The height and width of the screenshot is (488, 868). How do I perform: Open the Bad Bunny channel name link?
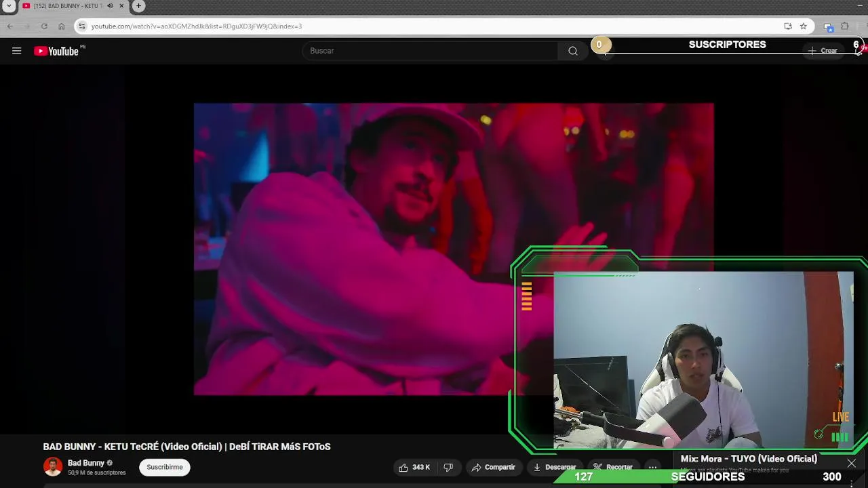point(86,463)
